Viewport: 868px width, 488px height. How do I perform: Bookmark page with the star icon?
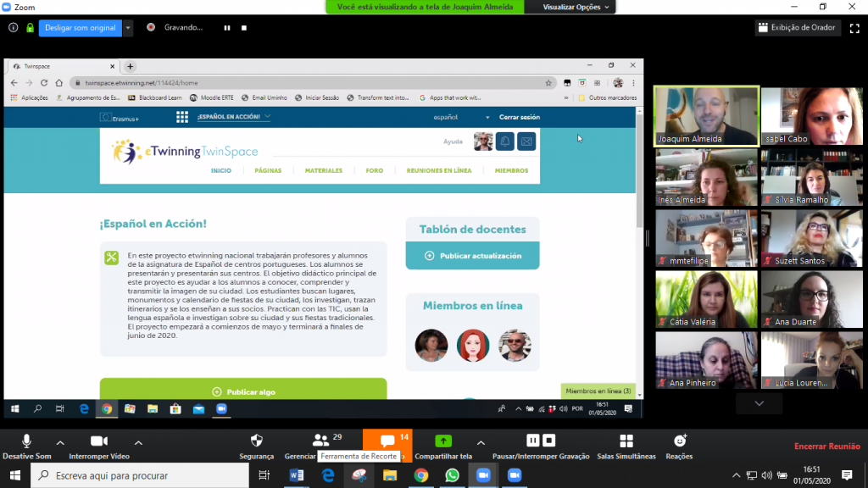tap(548, 83)
